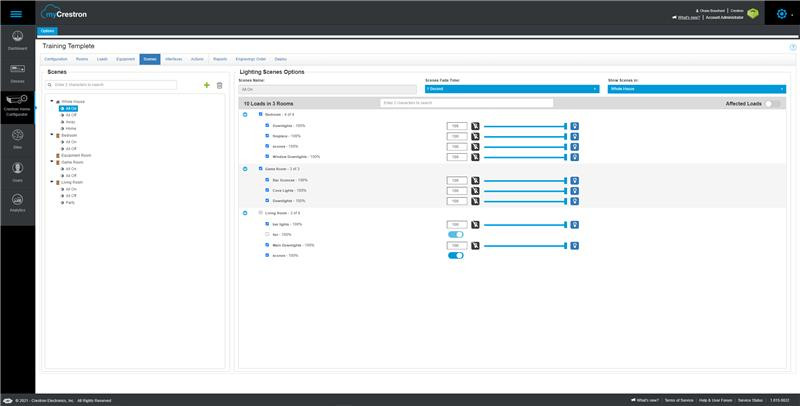The width and height of the screenshot is (800, 406).
Task: Switch to the Rooms tab
Action: (82, 59)
